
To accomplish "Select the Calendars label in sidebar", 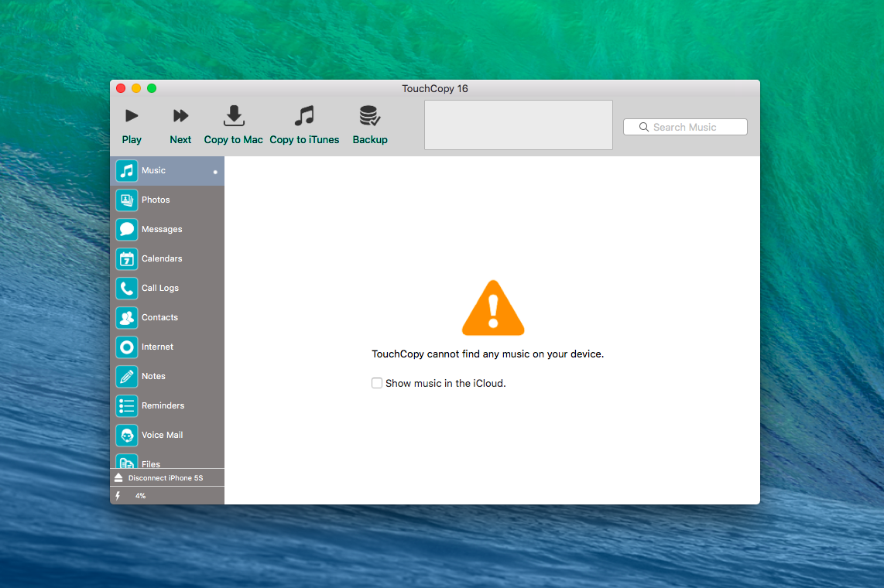I will pyautogui.click(x=162, y=258).
